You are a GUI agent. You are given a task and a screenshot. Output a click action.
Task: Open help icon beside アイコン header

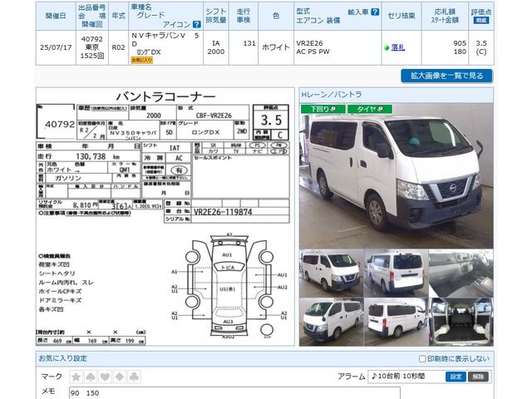[x=196, y=24]
